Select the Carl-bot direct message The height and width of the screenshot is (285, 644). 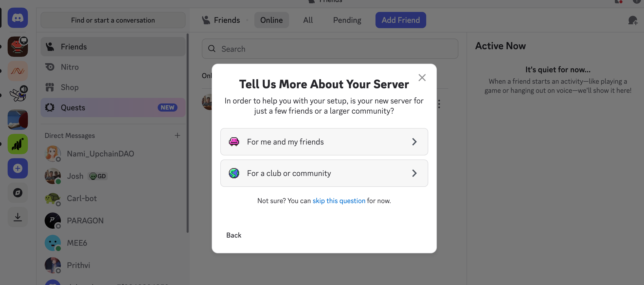coord(82,198)
